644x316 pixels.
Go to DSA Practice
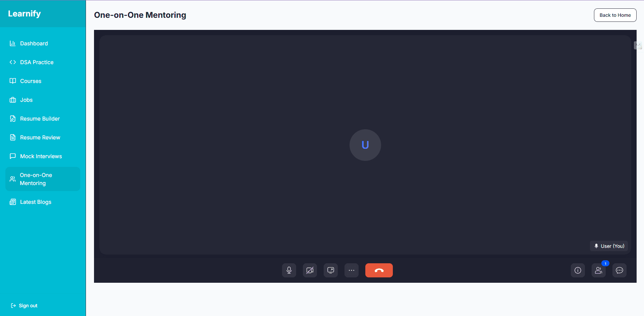coord(37,62)
